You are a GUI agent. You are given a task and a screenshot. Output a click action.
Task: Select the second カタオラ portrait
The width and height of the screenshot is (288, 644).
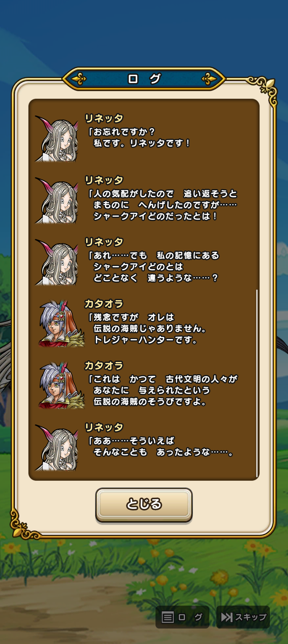pos(61,385)
